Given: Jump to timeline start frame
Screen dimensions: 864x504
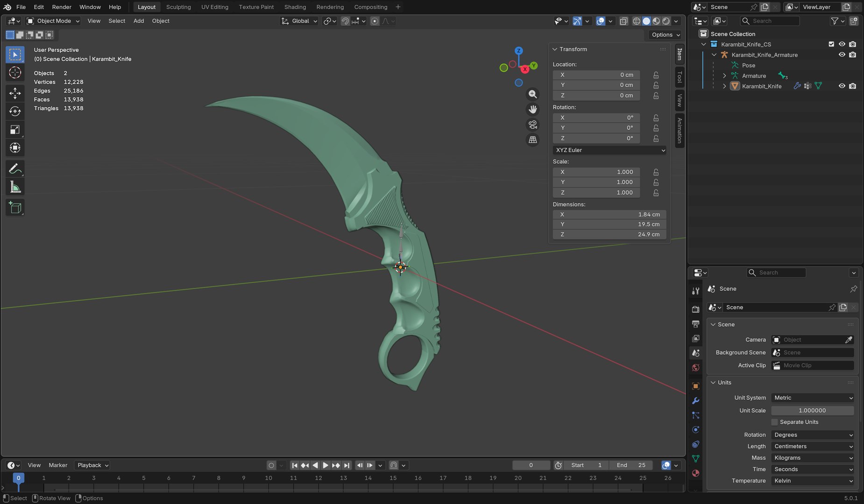Looking at the screenshot, I should (295, 465).
